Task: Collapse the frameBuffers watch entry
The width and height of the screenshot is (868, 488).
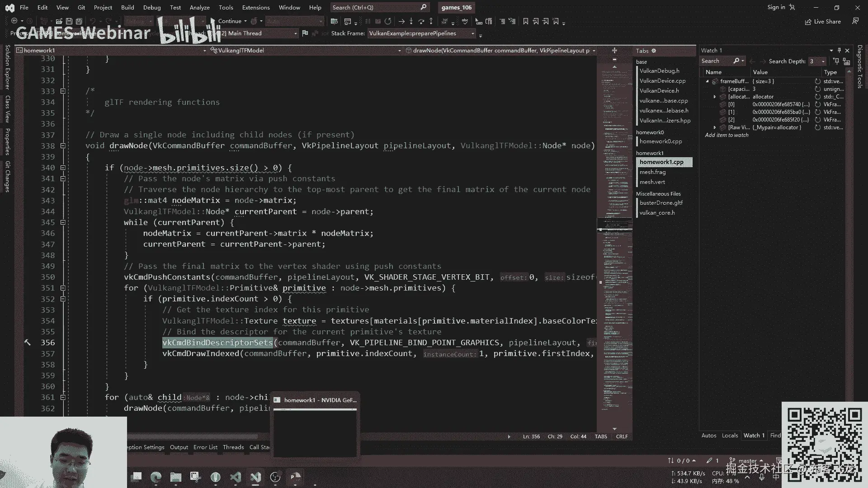Action: point(708,81)
